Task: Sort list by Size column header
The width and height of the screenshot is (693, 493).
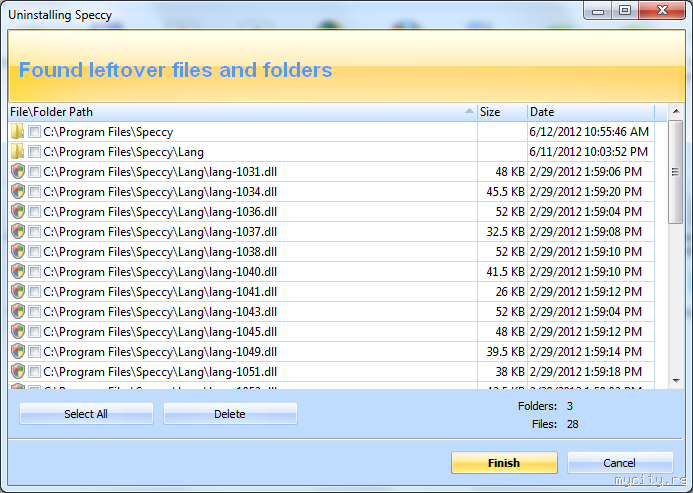Action: pos(503,112)
